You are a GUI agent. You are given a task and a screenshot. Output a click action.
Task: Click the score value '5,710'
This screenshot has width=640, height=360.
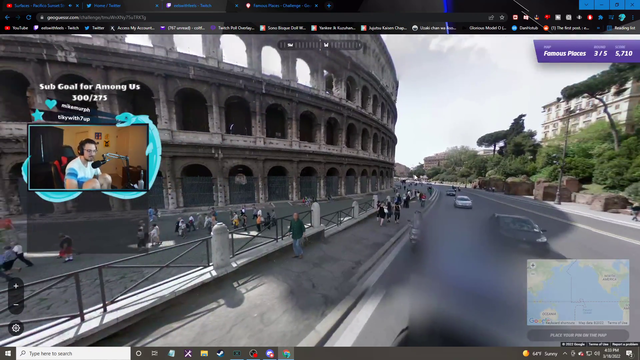623,53
